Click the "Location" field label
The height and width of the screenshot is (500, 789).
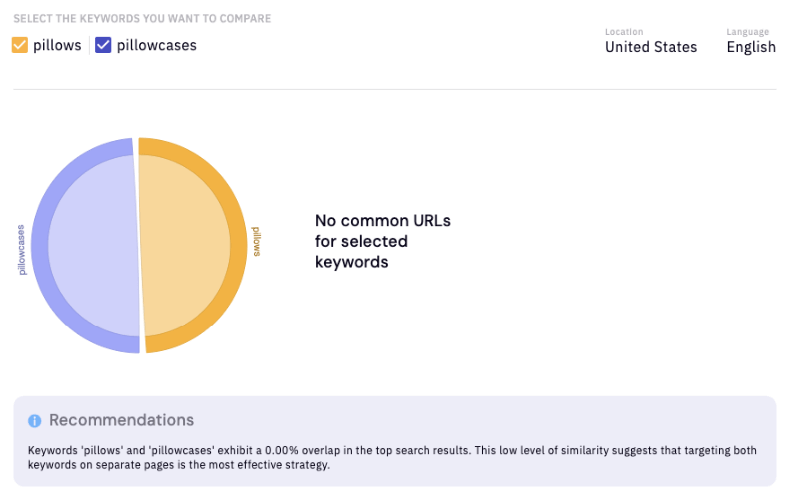tap(624, 32)
